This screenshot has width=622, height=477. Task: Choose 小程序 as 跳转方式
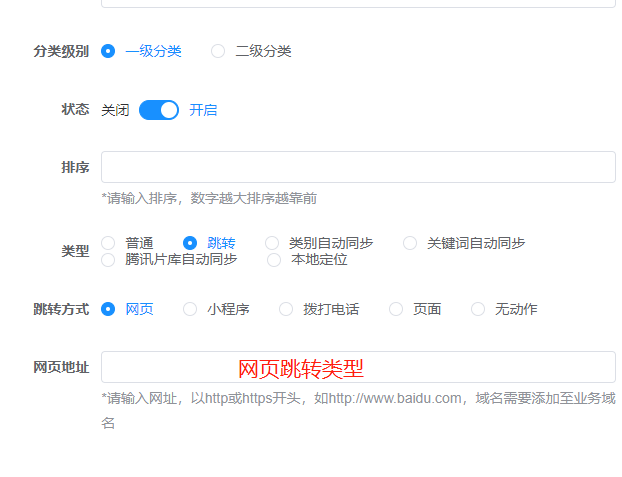[190, 309]
